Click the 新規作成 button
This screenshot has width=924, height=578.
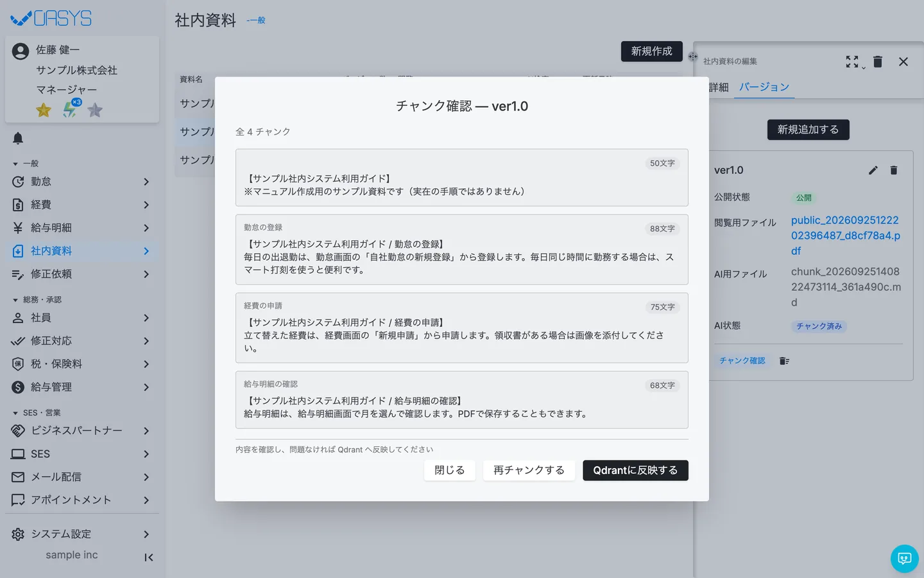651,51
